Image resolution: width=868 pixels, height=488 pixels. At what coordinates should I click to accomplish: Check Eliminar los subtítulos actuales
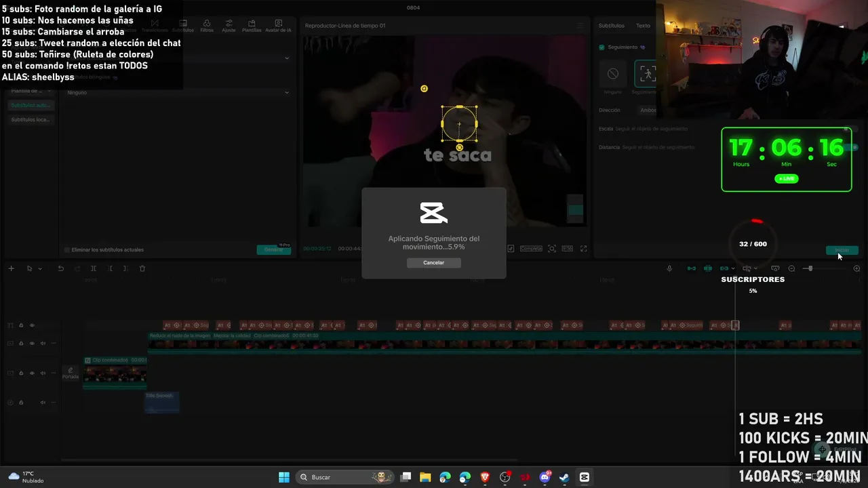66,250
